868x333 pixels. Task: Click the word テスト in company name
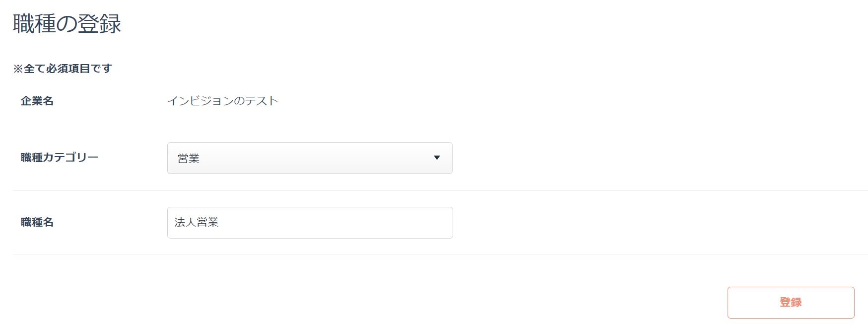click(262, 101)
